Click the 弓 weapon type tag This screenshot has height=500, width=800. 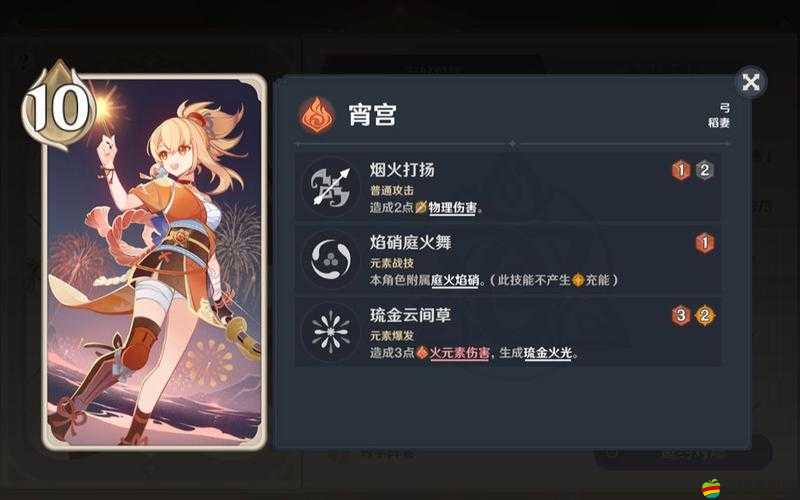click(x=725, y=108)
